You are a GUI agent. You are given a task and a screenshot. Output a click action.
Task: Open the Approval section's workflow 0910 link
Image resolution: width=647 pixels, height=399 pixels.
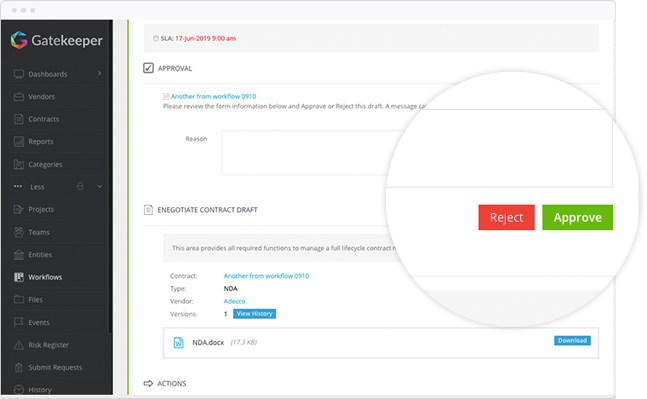[213, 96]
